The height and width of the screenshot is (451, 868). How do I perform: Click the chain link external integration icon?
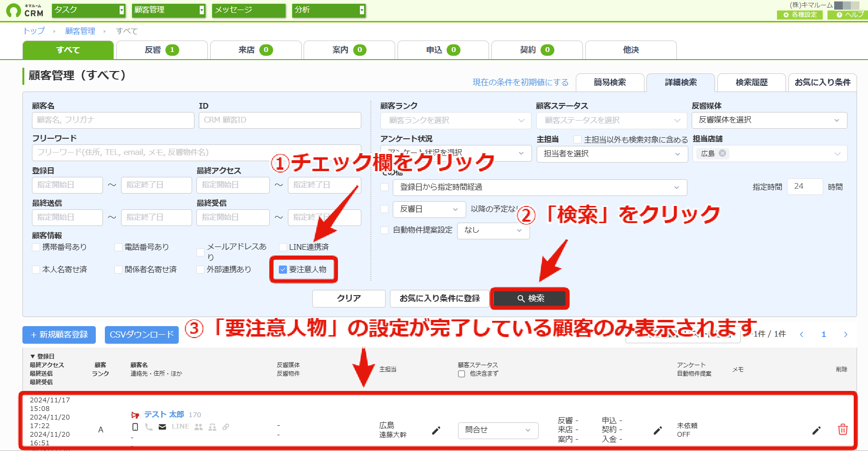click(226, 427)
